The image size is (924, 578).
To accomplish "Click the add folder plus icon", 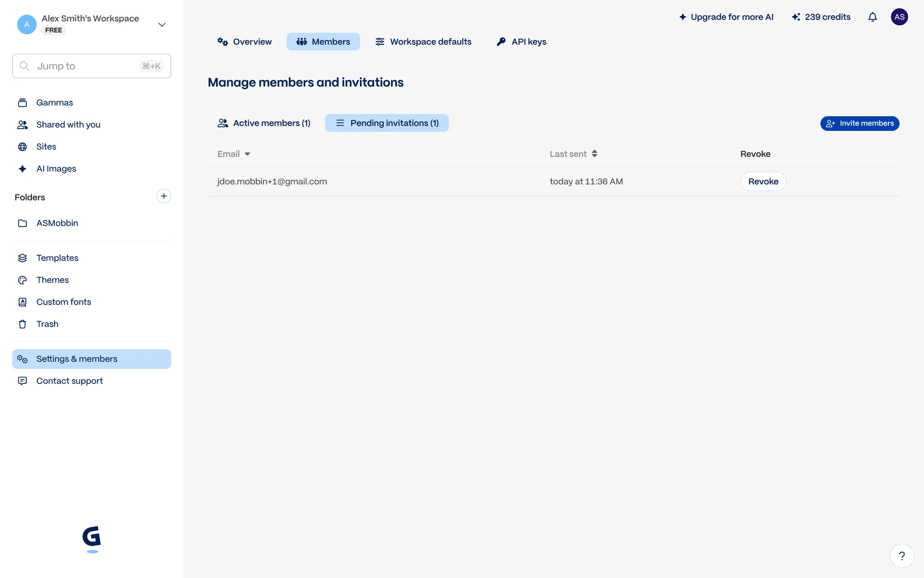I will 164,196.
